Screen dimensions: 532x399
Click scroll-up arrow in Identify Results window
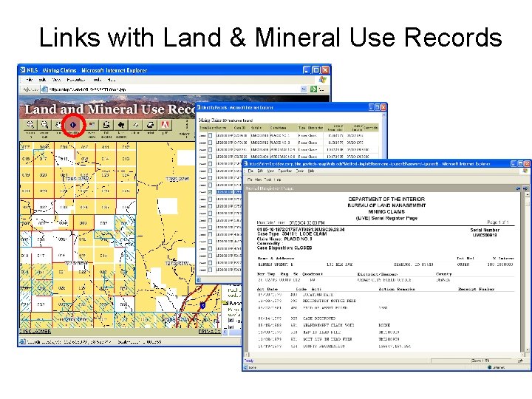pos(383,116)
